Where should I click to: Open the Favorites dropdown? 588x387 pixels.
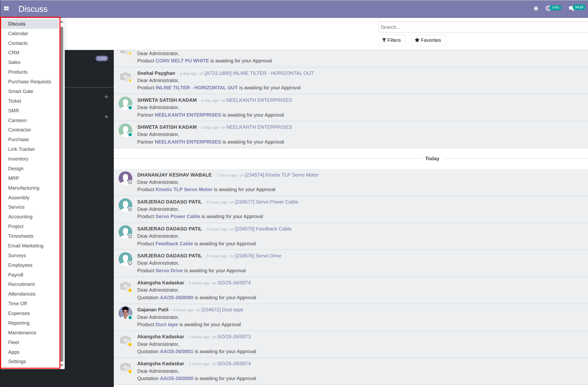[x=428, y=40]
